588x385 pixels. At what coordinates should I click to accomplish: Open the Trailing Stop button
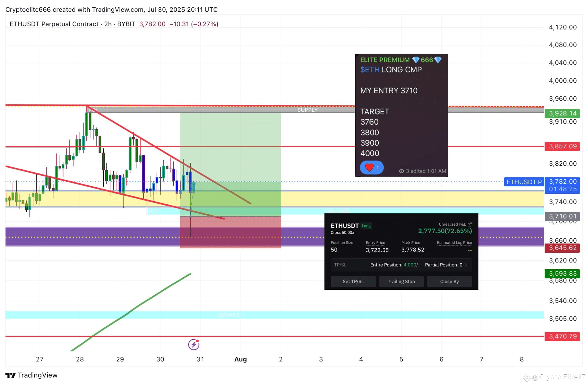(401, 281)
